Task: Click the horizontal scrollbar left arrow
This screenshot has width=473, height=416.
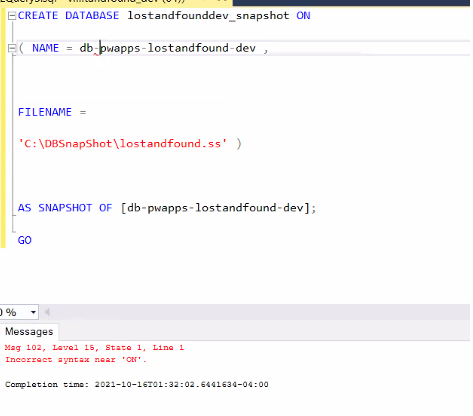Action: pos(47,312)
